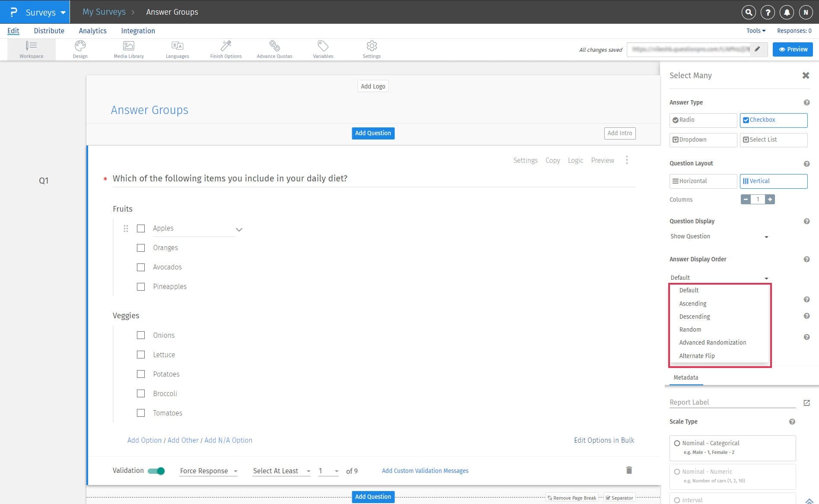819x504 pixels.
Task: Show help for Question Layout
Action: pyautogui.click(x=806, y=164)
